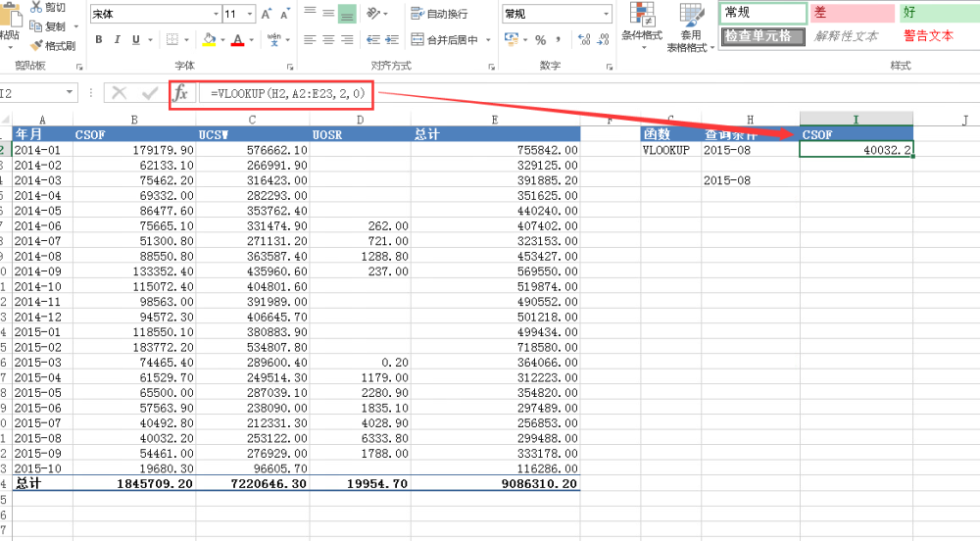Click the increase indent icon
The image size is (980, 541).
392,39
